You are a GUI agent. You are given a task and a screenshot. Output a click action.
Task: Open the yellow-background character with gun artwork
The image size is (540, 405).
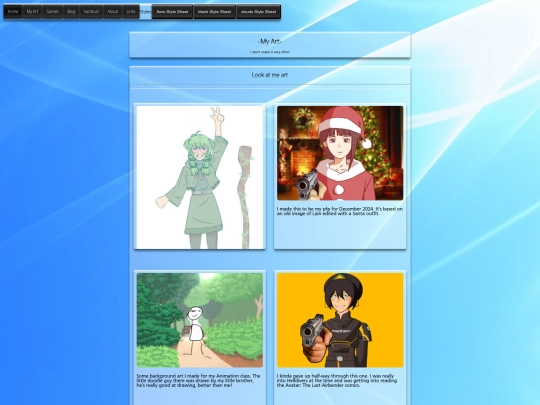[x=340, y=320]
